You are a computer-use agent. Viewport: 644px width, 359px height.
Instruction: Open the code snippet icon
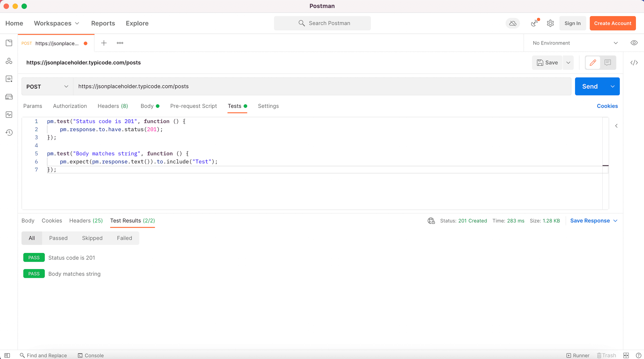(x=634, y=62)
